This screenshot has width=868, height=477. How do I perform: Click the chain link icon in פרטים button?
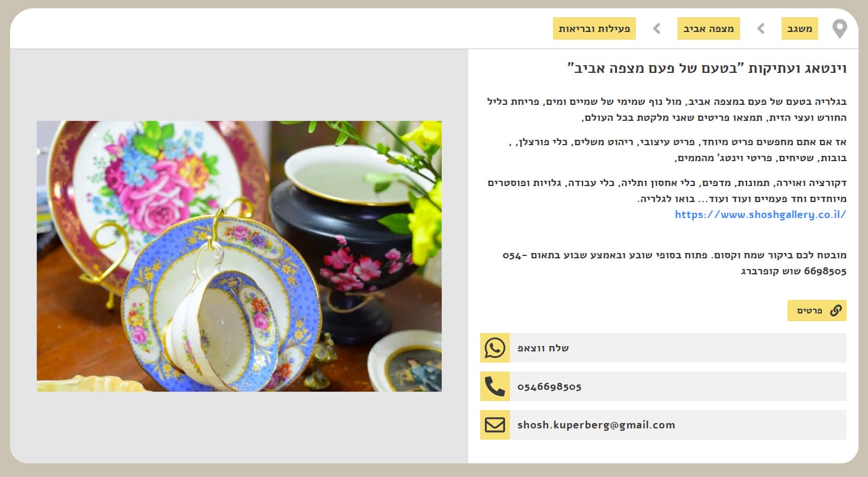tap(835, 310)
